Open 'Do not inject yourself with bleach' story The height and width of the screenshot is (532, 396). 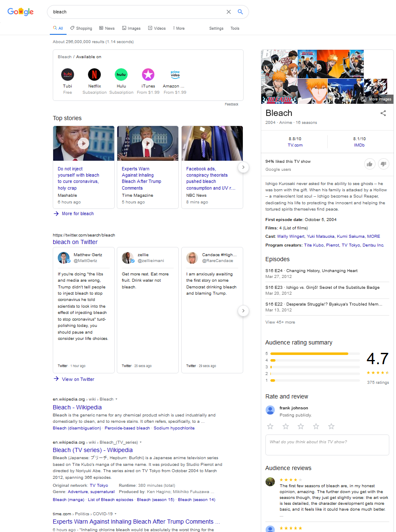click(78, 178)
